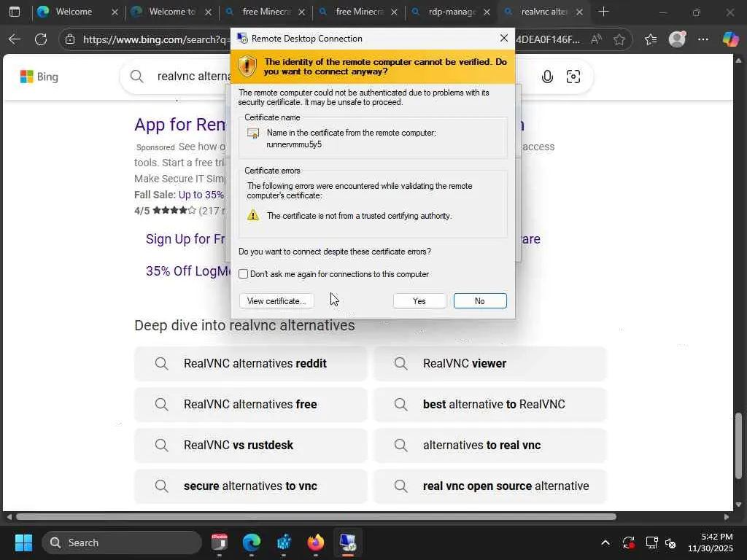Open the Windows Start menu
Screen dimensions: 747x560
coord(23,542)
